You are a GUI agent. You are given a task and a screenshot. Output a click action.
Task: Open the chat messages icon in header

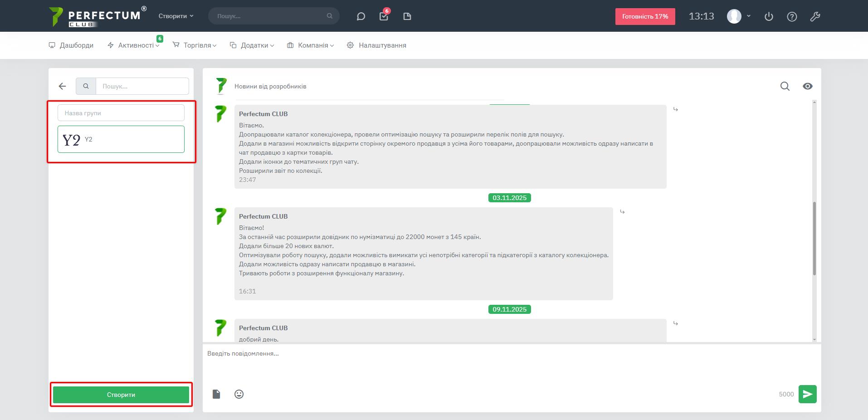[361, 16]
